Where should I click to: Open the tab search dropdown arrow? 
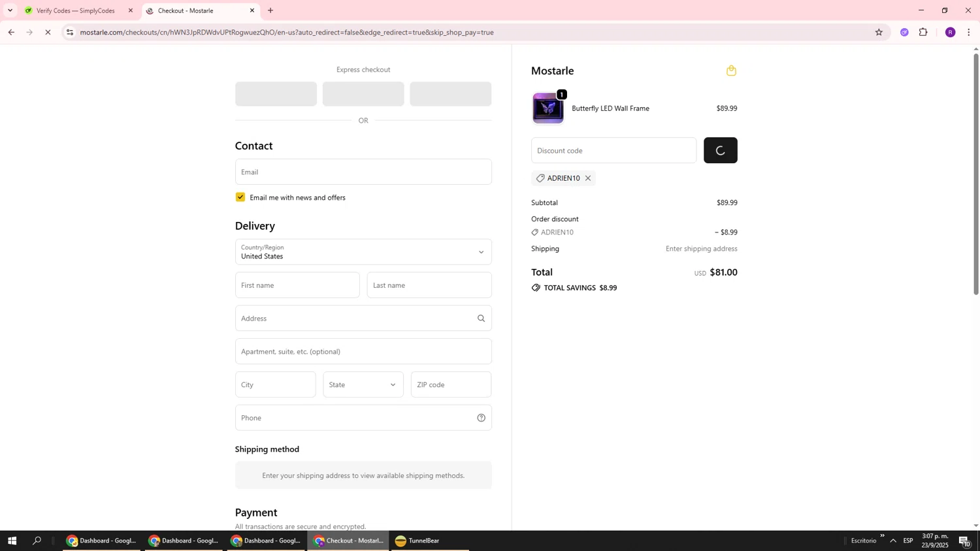[10, 10]
